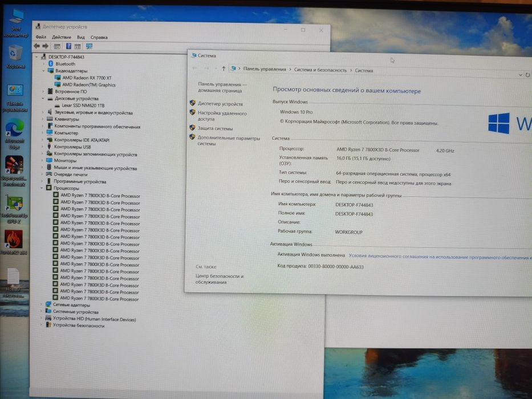
Task: Open 'Дополнительные параметры системы' link
Action: 229,141
